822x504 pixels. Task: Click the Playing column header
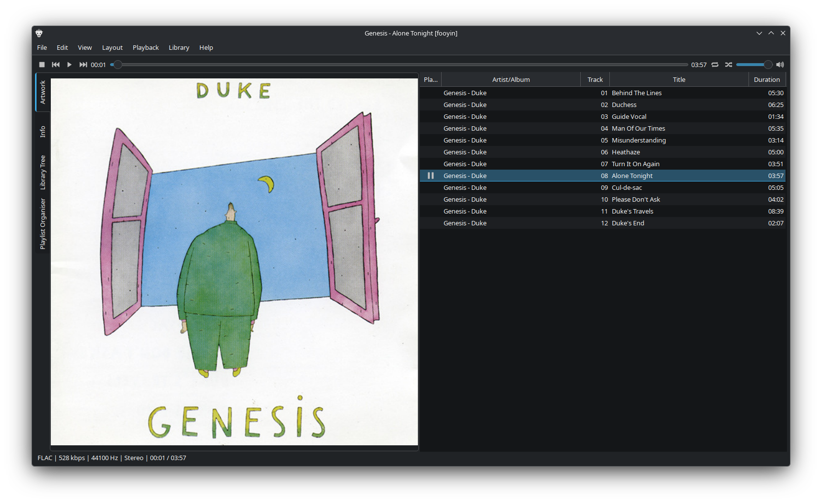tap(431, 79)
